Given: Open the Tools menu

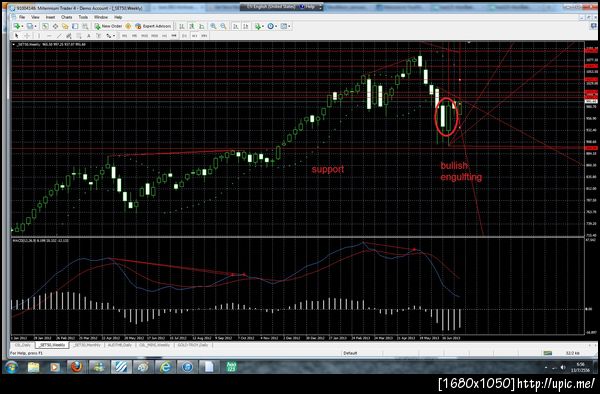Looking at the screenshot, I should pyautogui.click(x=83, y=17).
